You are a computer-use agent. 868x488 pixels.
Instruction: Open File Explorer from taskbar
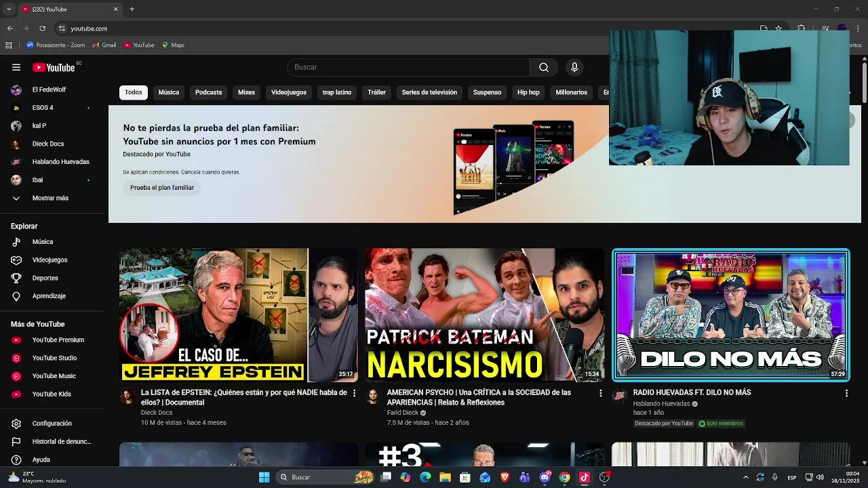(445, 477)
